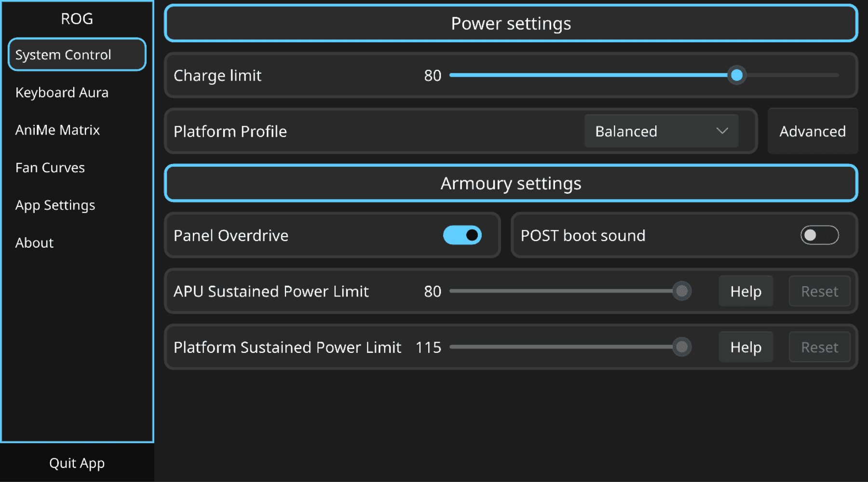This screenshot has width=868, height=482.
Task: Click the Platform Profile label
Action: click(x=230, y=131)
